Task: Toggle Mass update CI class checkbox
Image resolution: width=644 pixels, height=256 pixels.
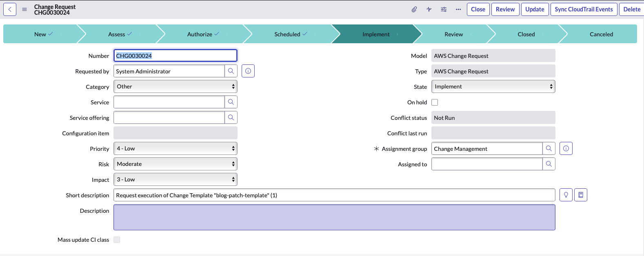Action: (x=117, y=240)
